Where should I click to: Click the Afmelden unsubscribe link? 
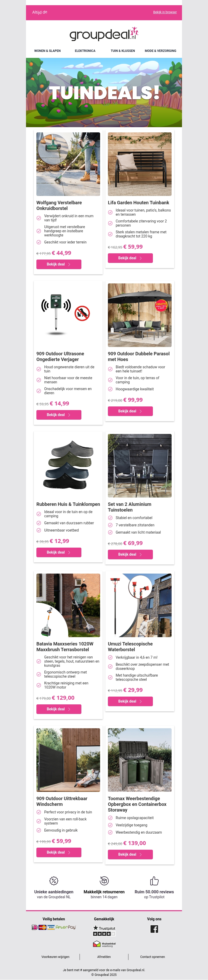(104, 956)
